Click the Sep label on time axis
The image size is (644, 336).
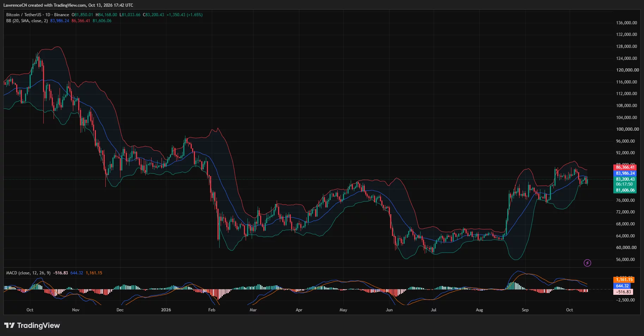pyautogui.click(x=525, y=310)
